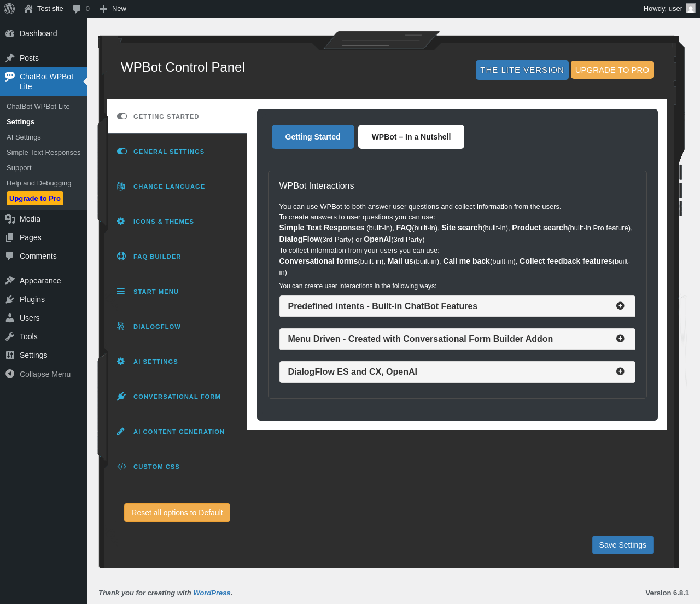Open the AI Content Generation panel tab

(178, 432)
